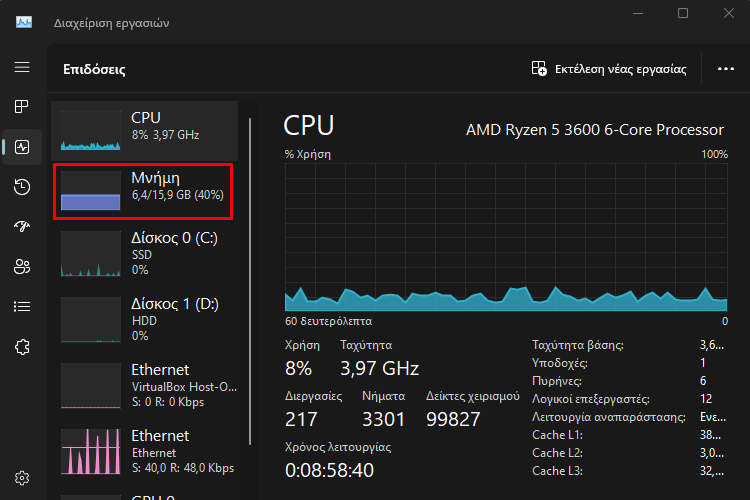Click the Πυρήνες label

557,381
